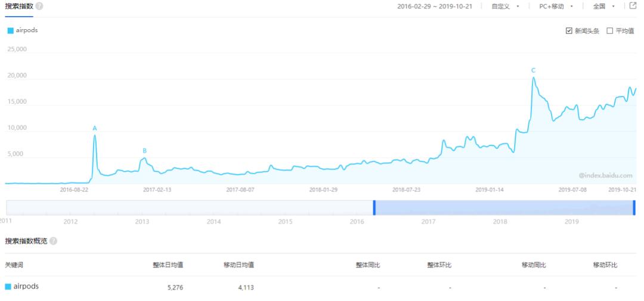The height and width of the screenshot is (301, 644).
Task: Open the help icon beside 搜索指数
Action: click(x=39, y=7)
